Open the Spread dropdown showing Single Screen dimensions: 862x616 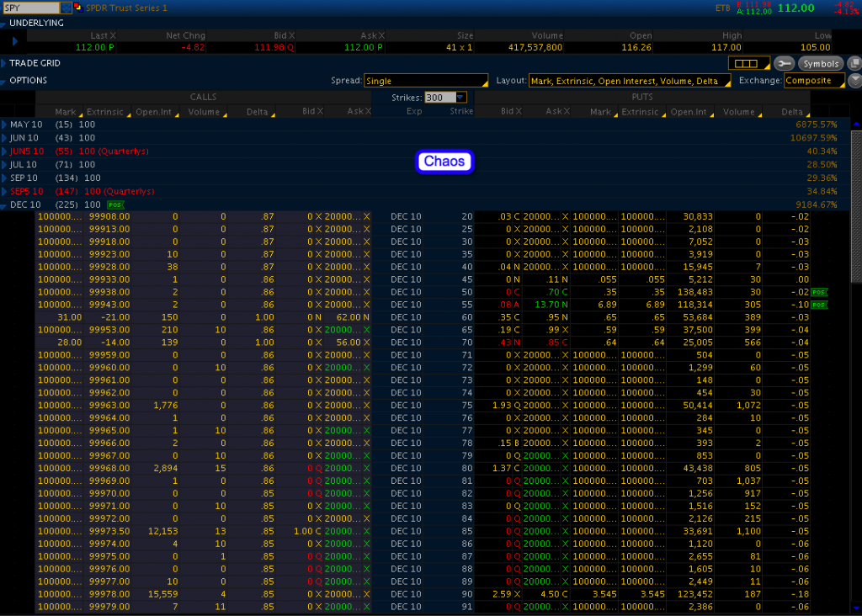426,81
